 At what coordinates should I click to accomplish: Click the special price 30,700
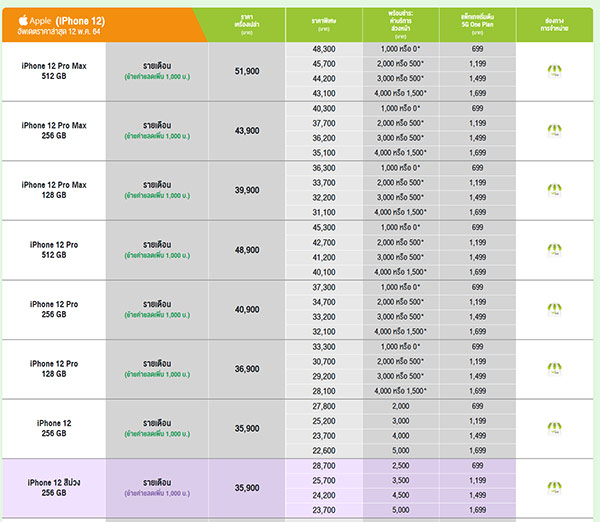point(324,362)
